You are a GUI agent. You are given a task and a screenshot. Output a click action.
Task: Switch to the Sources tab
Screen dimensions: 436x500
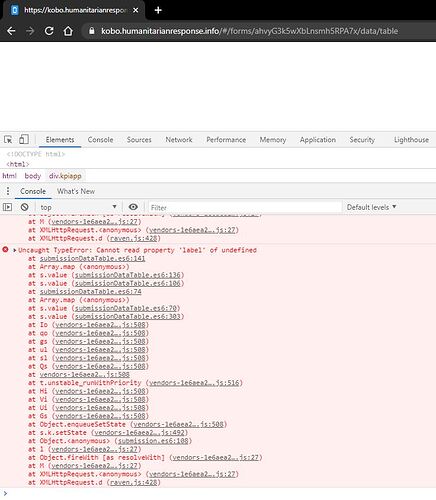[x=139, y=140]
